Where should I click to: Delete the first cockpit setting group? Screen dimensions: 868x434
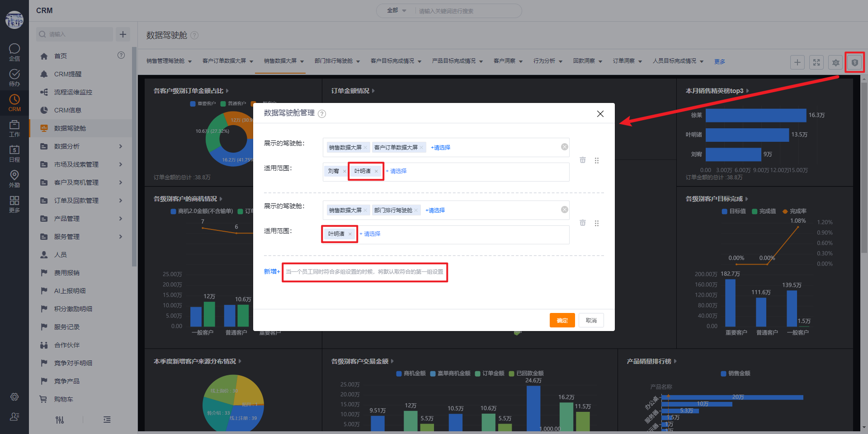[x=583, y=160]
